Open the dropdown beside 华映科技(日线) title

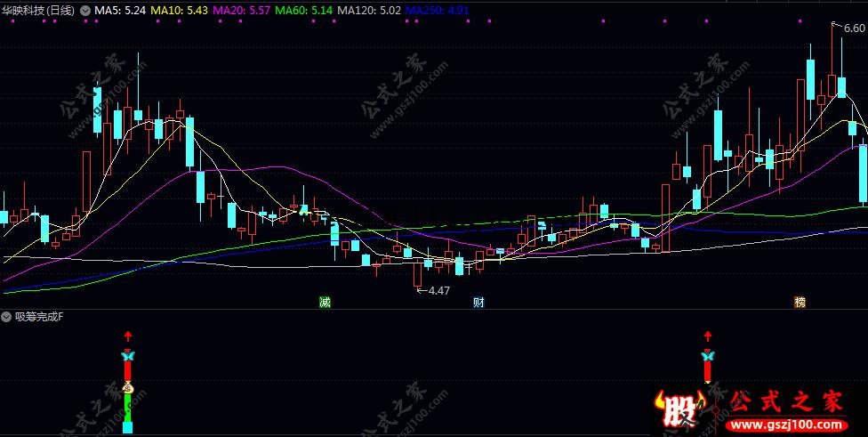tap(84, 10)
